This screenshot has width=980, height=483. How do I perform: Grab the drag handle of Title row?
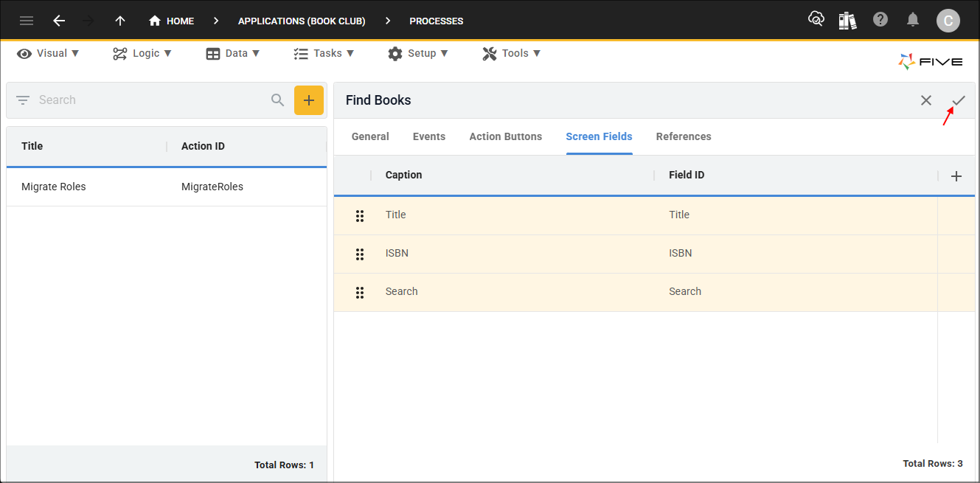tap(360, 215)
